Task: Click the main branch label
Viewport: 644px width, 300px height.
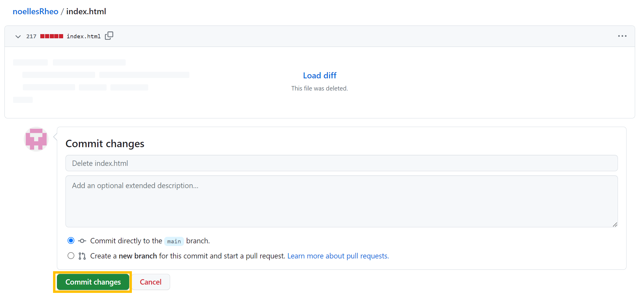Action: point(174,241)
